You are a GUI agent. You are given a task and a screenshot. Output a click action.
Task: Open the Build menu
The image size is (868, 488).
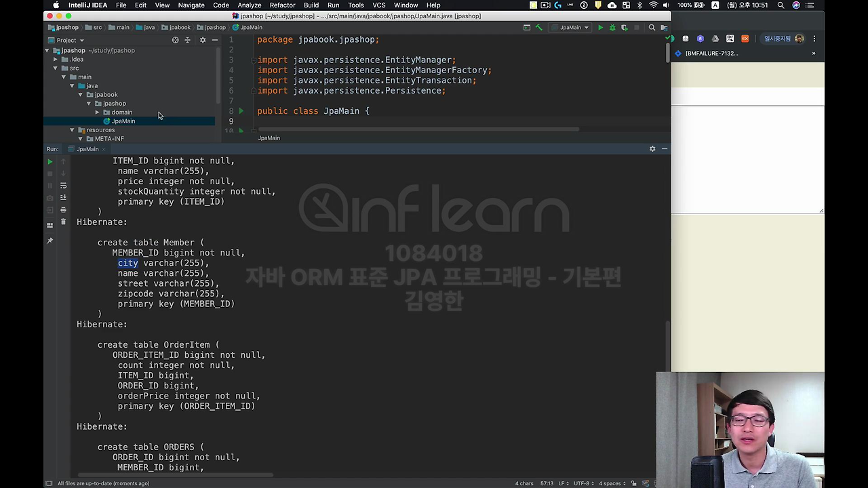point(311,5)
